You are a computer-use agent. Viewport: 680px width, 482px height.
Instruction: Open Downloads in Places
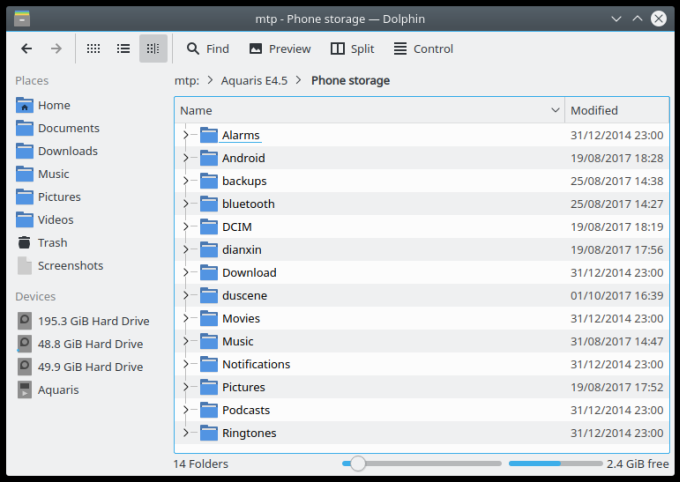click(57, 151)
